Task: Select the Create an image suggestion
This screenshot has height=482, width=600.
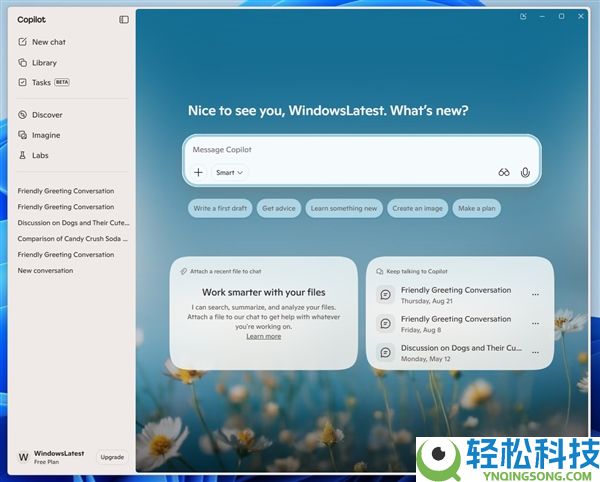Action: tap(417, 208)
